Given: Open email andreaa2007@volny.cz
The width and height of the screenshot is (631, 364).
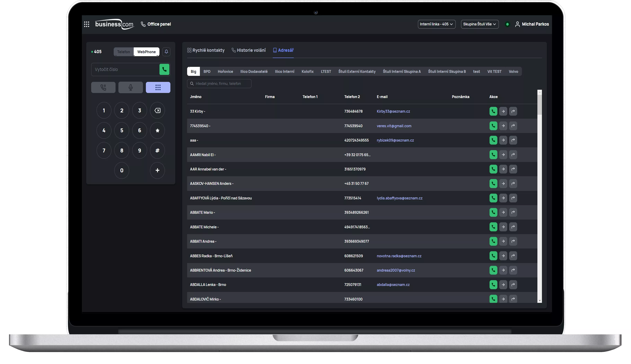Looking at the screenshot, I should click(396, 270).
